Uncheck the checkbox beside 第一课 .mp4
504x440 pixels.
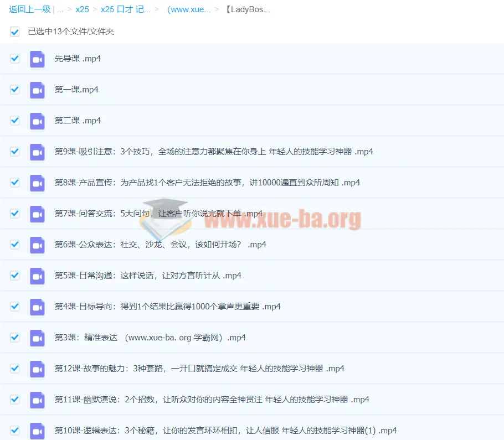(14, 90)
